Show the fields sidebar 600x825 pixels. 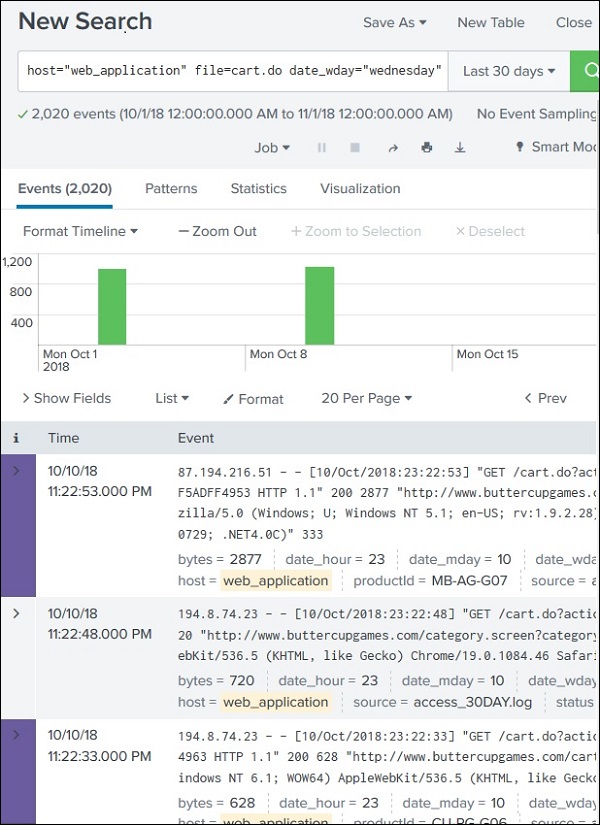66,398
